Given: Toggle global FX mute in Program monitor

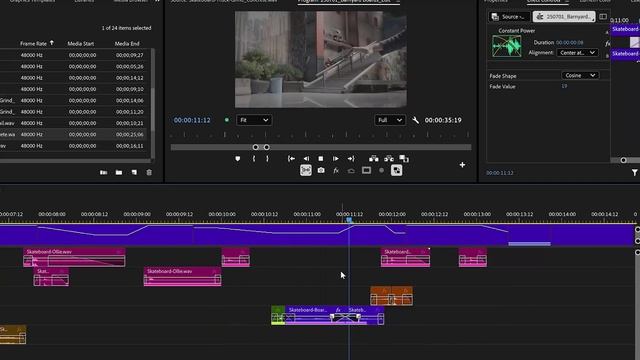Looking at the screenshot, I should tap(336, 171).
